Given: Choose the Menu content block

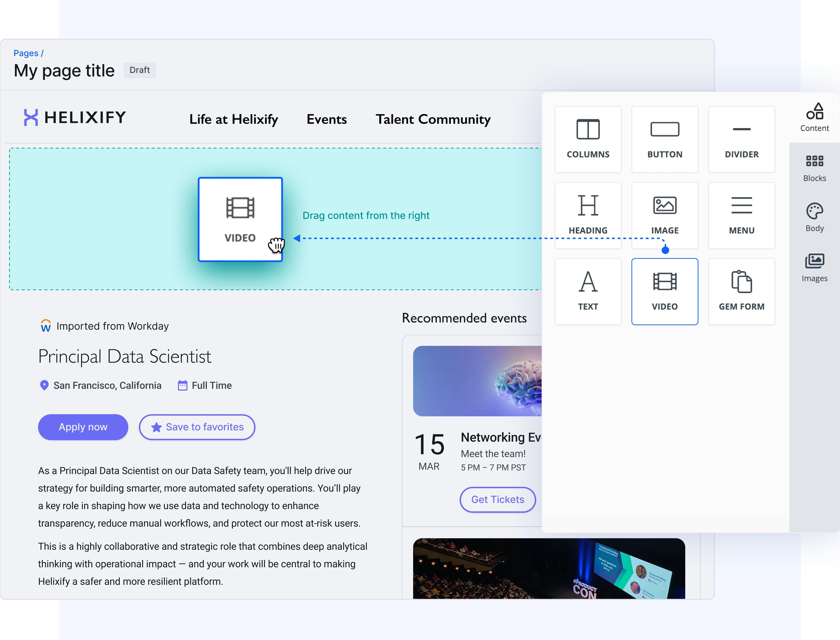Looking at the screenshot, I should click(741, 215).
